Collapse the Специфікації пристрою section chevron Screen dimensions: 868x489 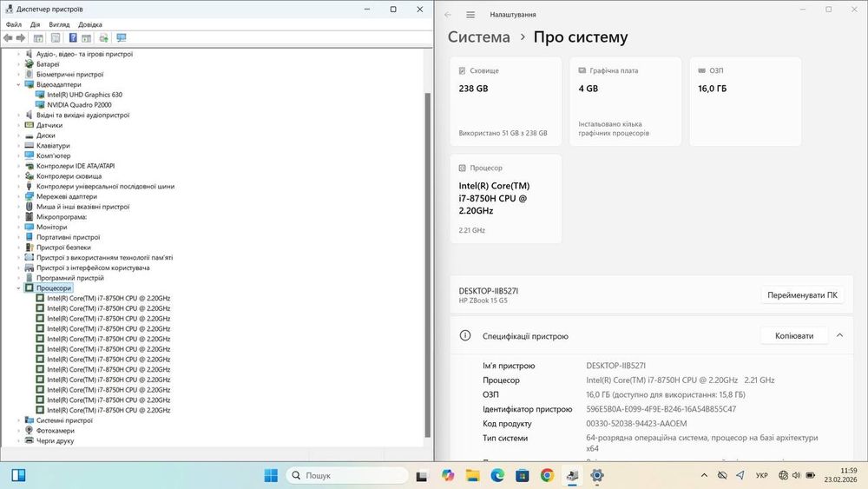click(839, 335)
